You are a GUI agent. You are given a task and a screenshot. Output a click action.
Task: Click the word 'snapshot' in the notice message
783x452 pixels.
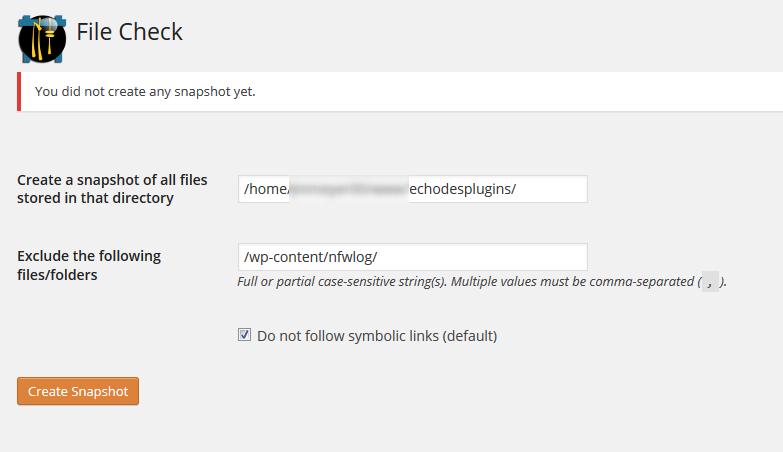[202, 92]
